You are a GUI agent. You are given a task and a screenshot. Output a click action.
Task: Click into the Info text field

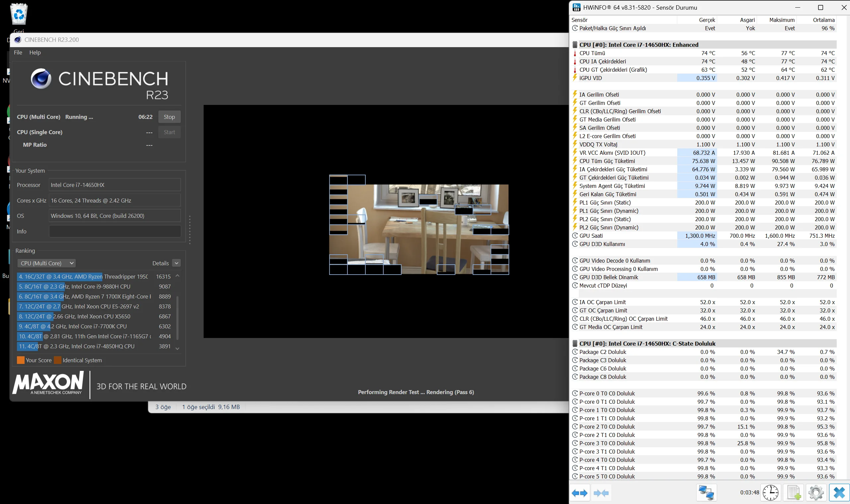pyautogui.click(x=115, y=231)
